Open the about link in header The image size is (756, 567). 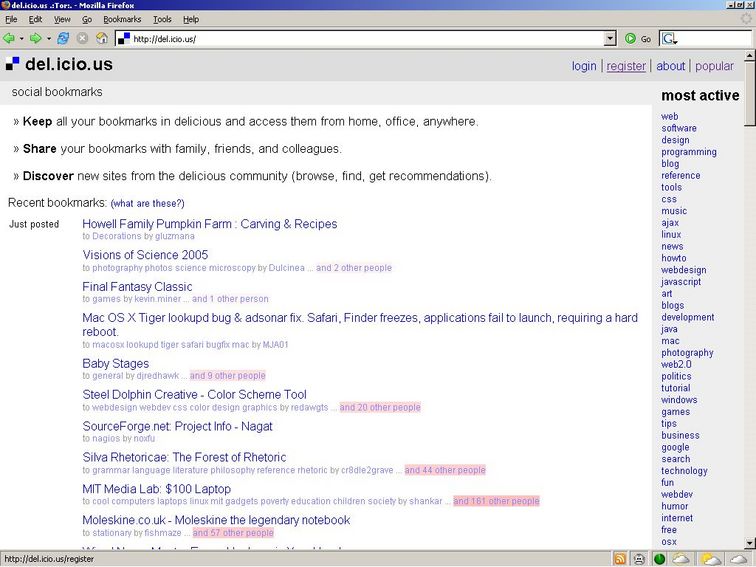coord(670,66)
